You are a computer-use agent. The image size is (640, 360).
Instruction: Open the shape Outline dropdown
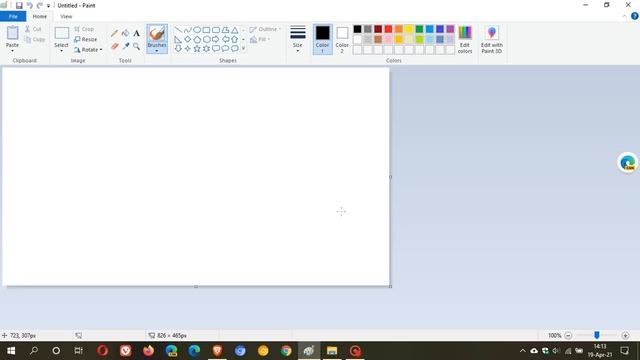tap(265, 29)
